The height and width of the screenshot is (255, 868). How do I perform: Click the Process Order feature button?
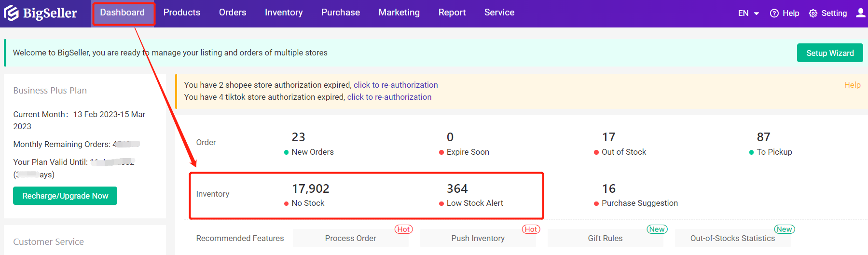coord(351,238)
